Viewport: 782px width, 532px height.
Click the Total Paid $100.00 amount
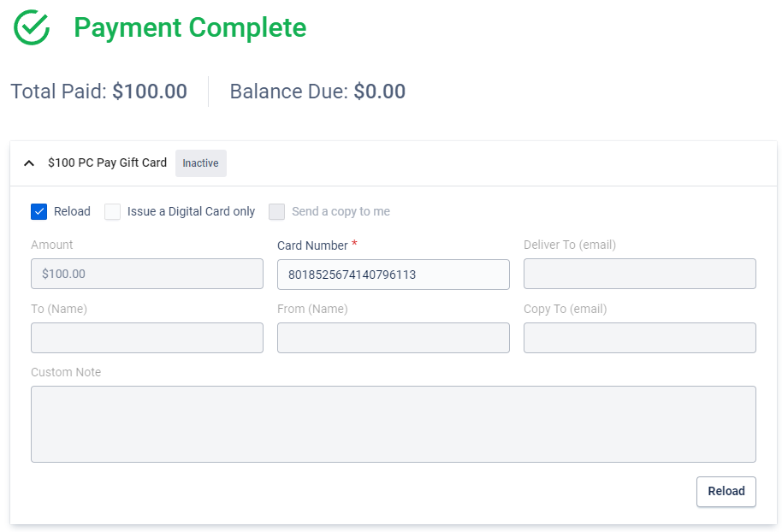pyautogui.click(x=149, y=92)
